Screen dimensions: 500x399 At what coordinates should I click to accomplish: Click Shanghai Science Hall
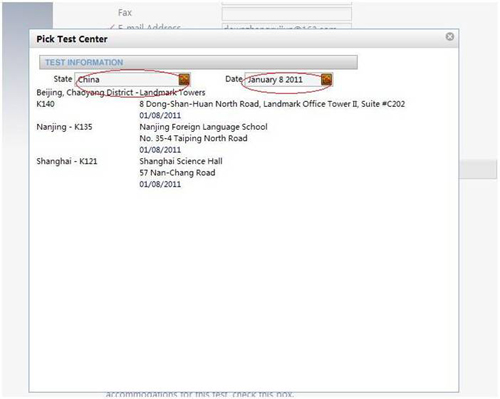click(181, 161)
